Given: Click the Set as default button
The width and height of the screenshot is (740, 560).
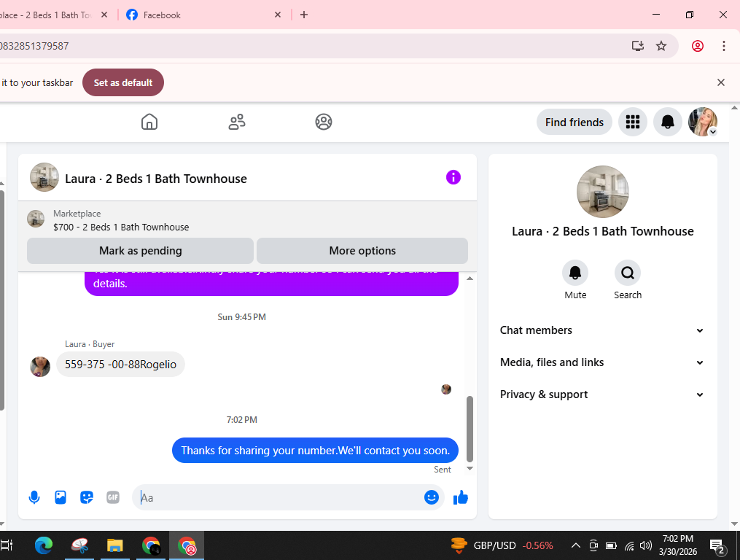Looking at the screenshot, I should coord(123,82).
